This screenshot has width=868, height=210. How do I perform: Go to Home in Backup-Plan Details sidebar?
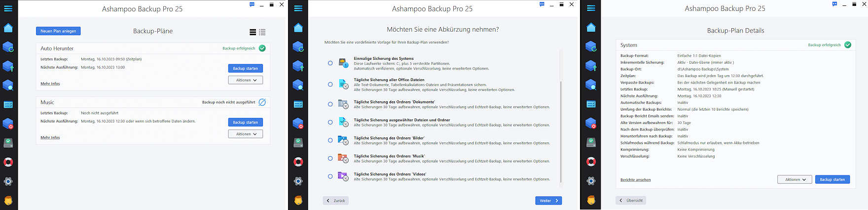pyautogui.click(x=591, y=28)
